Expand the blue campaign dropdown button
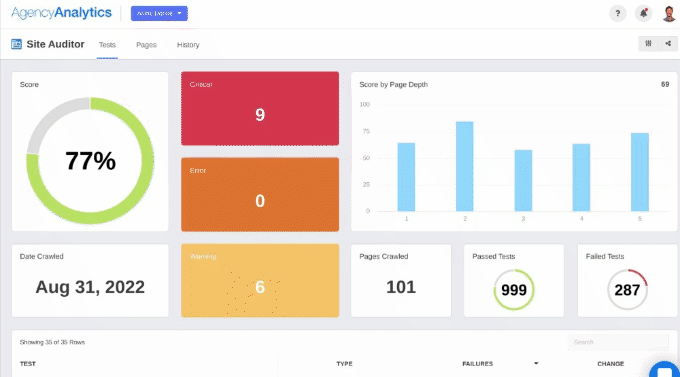680x377 pixels. click(159, 13)
